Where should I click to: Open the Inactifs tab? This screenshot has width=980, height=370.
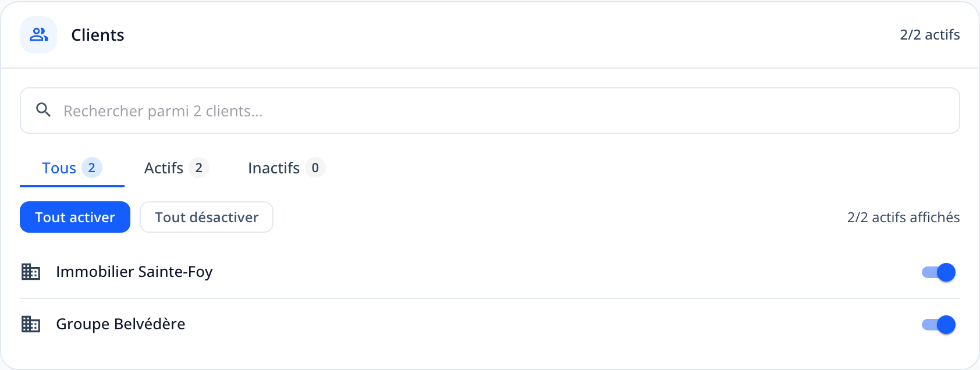[286, 169]
